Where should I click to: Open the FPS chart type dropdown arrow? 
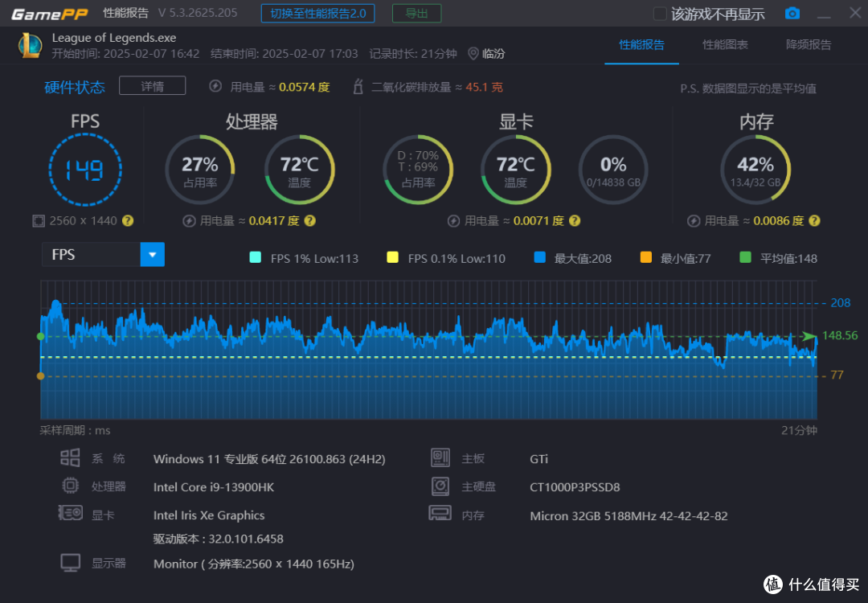[x=152, y=255]
